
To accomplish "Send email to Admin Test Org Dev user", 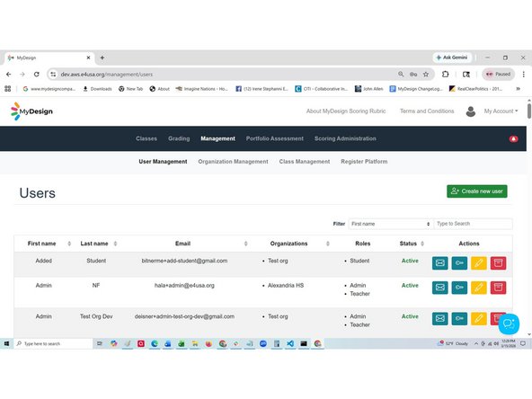I will pyautogui.click(x=440, y=319).
